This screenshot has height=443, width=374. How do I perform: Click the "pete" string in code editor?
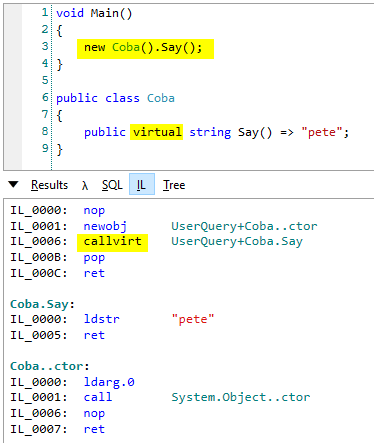(x=322, y=132)
